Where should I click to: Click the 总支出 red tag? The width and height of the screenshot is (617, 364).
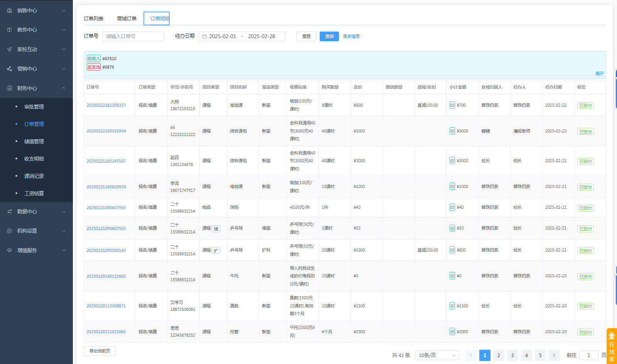point(94,67)
